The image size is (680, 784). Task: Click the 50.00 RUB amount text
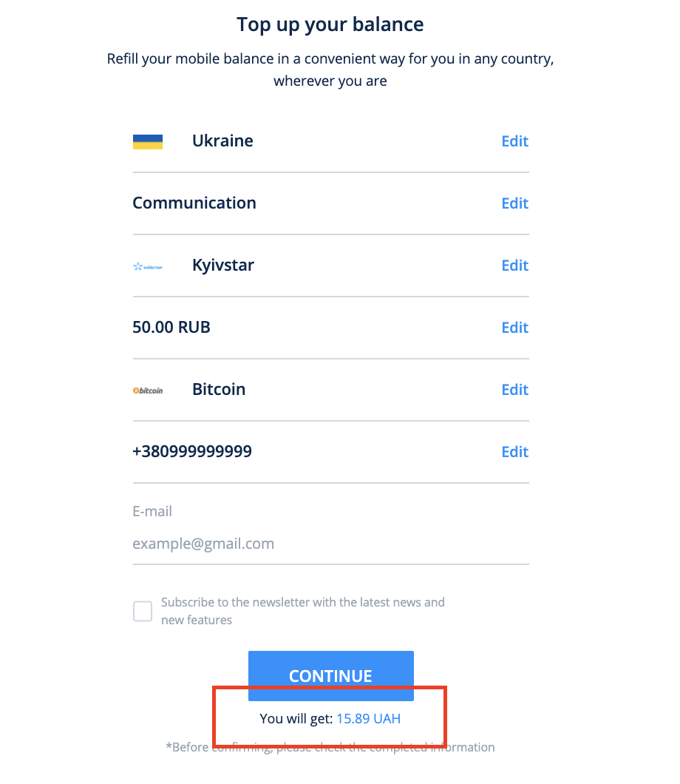pos(171,328)
